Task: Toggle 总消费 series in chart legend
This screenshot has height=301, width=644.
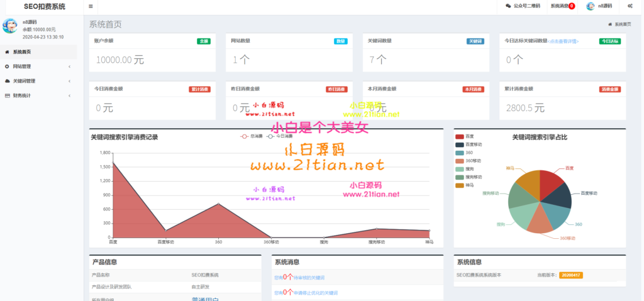Action: coord(250,136)
